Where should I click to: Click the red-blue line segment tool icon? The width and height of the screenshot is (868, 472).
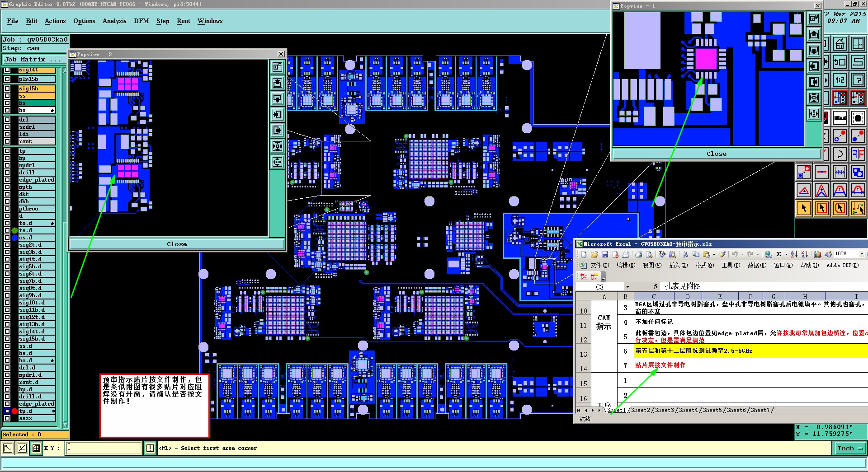822,172
